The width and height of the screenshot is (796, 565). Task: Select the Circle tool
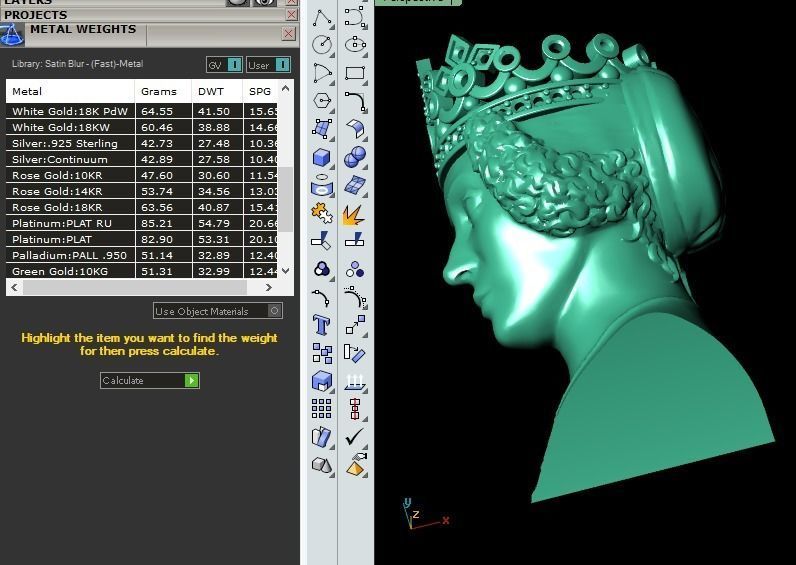pyautogui.click(x=322, y=45)
